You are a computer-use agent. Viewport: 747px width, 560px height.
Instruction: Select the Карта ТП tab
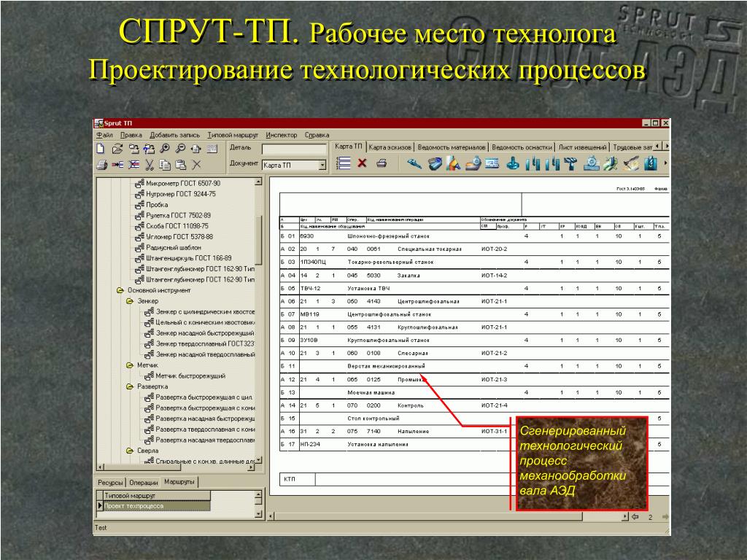point(348,147)
